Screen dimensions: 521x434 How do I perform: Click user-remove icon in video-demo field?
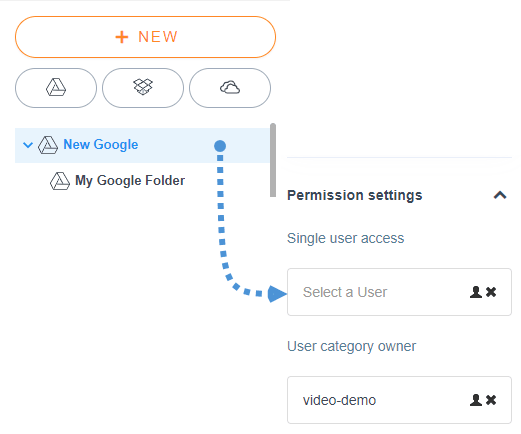point(483,400)
